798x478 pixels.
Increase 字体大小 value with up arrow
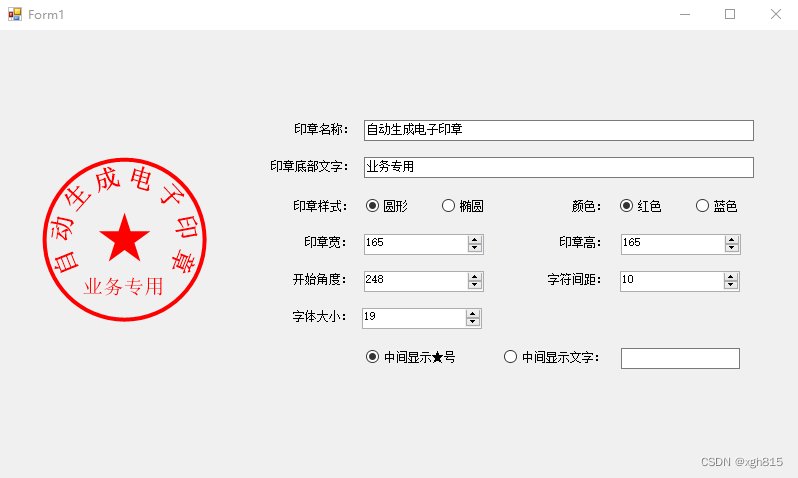click(473, 315)
